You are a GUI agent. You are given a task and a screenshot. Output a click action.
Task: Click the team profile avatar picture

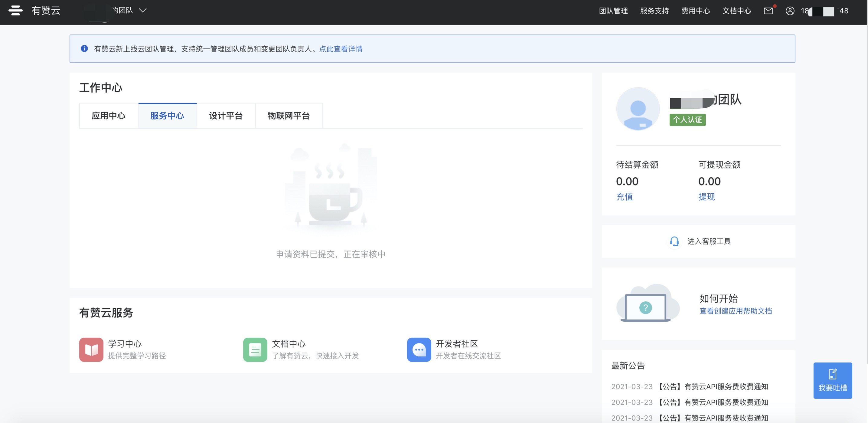pos(638,109)
